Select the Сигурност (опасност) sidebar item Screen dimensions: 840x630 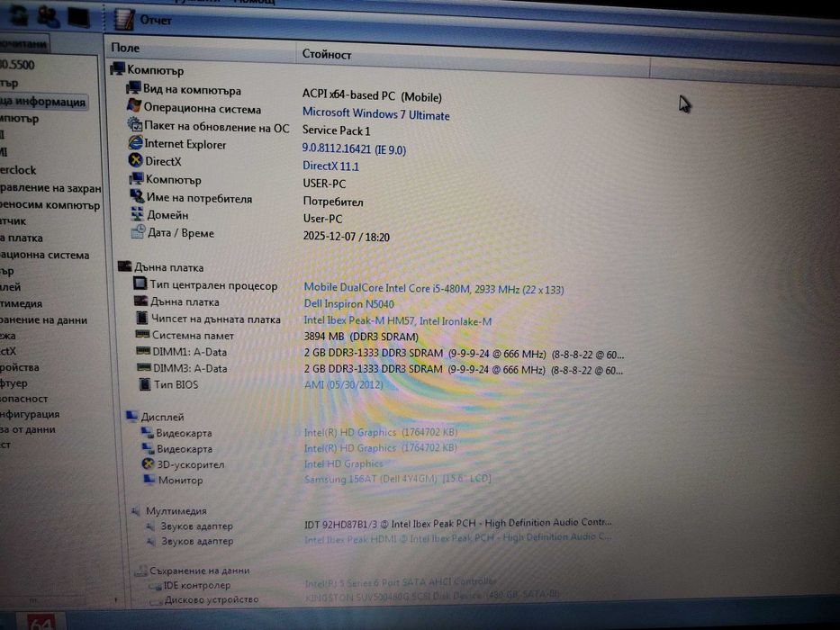coord(23,398)
